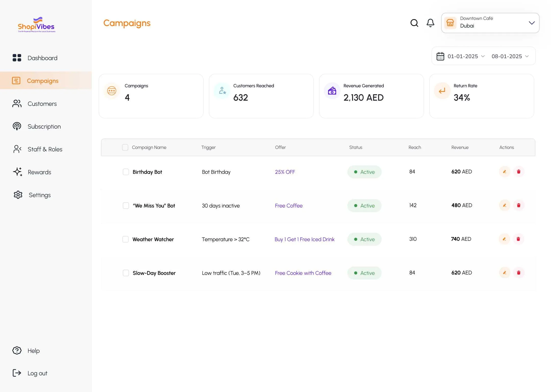Go to Dashboard in sidebar
551x392 pixels.
click(42, 58)
